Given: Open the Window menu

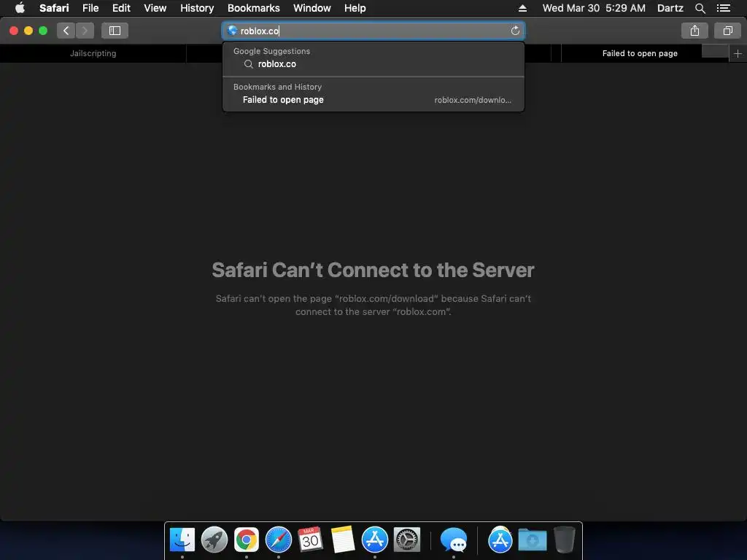Looking at the screenshot, I should pyautogui.click(x=312, y=8).
